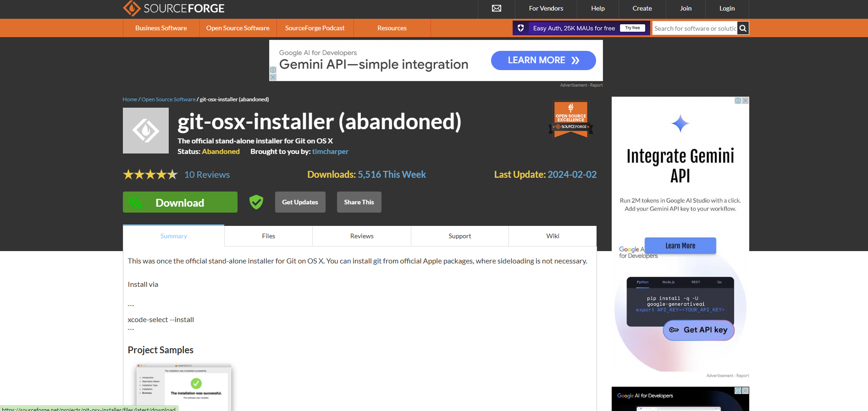This screenshot has width=868, height=411.
Task: Switch to the Files tab
Action: click(x=269, y=236)
